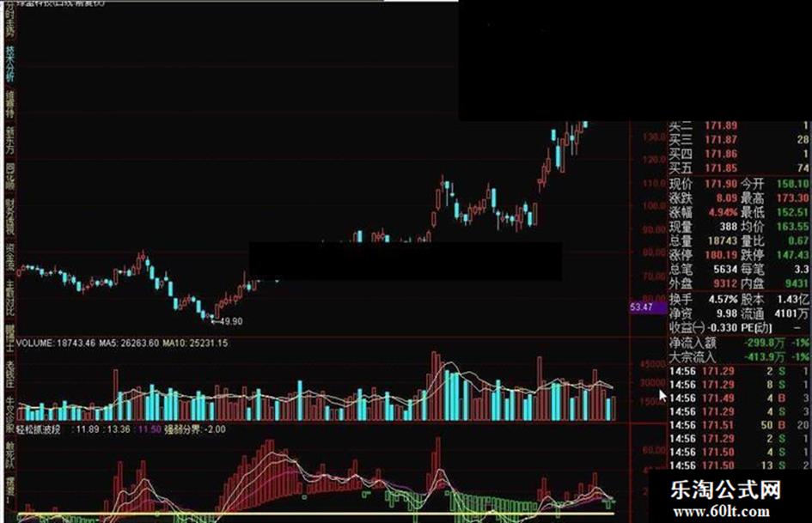This screenshot has width=812, height=523.
Task: Select the 收益(一) -0.330 value
Action: (x=723, y=328)
